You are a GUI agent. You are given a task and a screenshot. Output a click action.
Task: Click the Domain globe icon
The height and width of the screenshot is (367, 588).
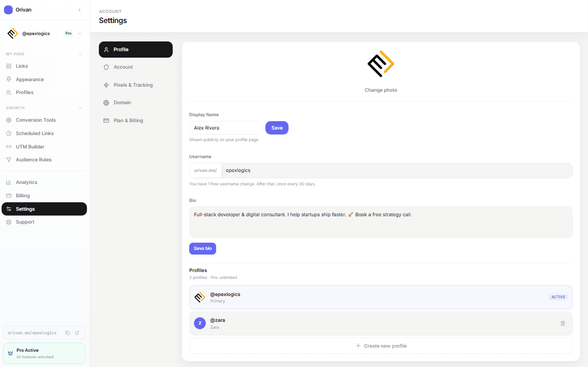106,103
